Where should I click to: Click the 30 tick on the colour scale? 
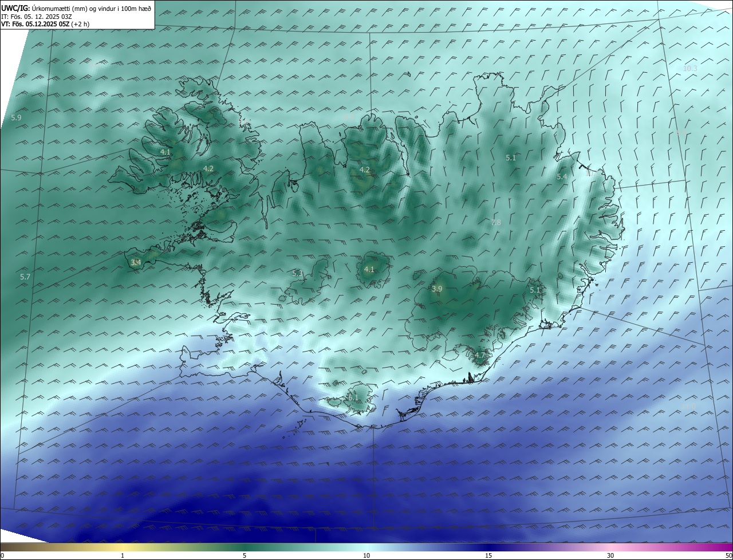point(610,555)
